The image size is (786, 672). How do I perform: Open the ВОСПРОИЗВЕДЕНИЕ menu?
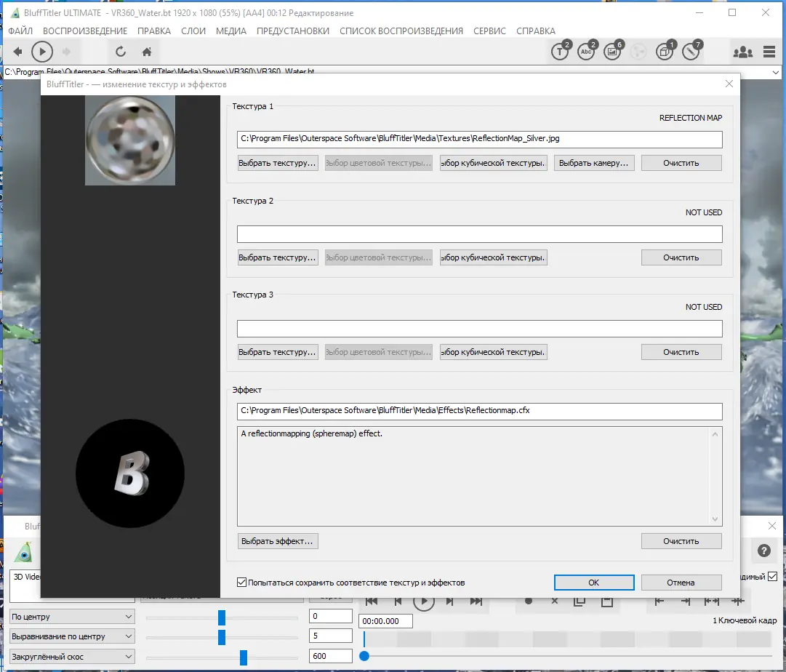click(x=85, y=31)
